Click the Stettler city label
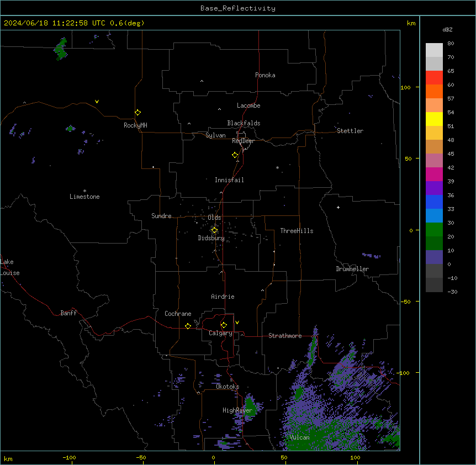The height and width of the screenshot is (465, 476). [350, 131]
